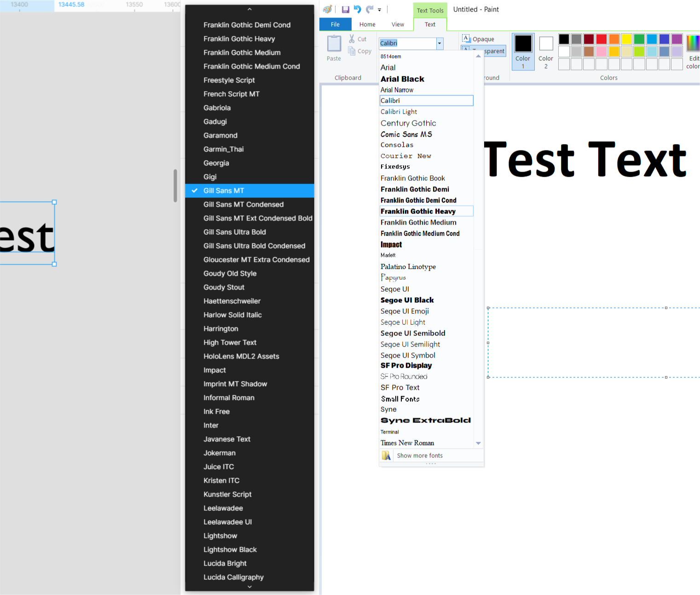This screenshot has width=700, height=595.
Task: Pick the yellow color in palette
Action: pos(626,39)
